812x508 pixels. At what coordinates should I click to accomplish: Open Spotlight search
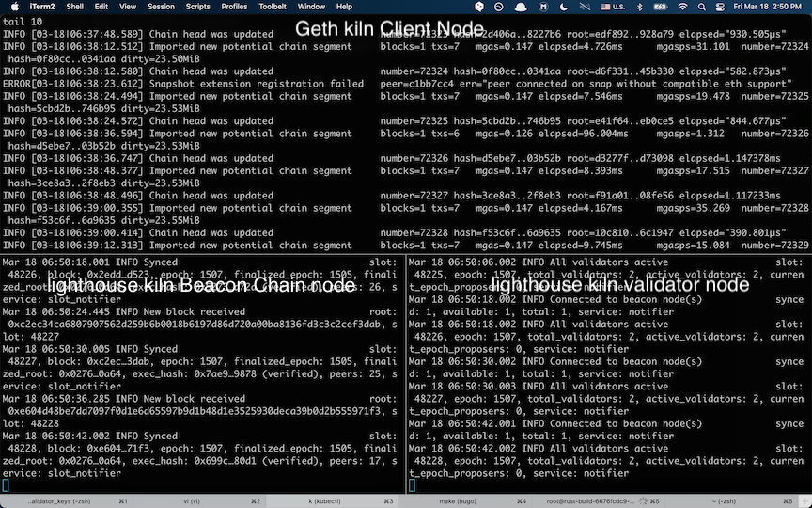[x=702, y=7]
